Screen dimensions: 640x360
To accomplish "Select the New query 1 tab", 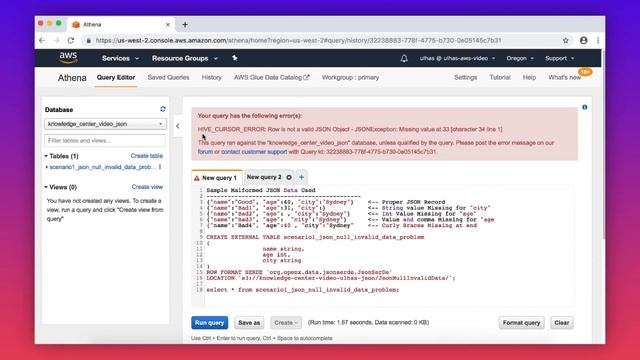I will pos(216,178).
